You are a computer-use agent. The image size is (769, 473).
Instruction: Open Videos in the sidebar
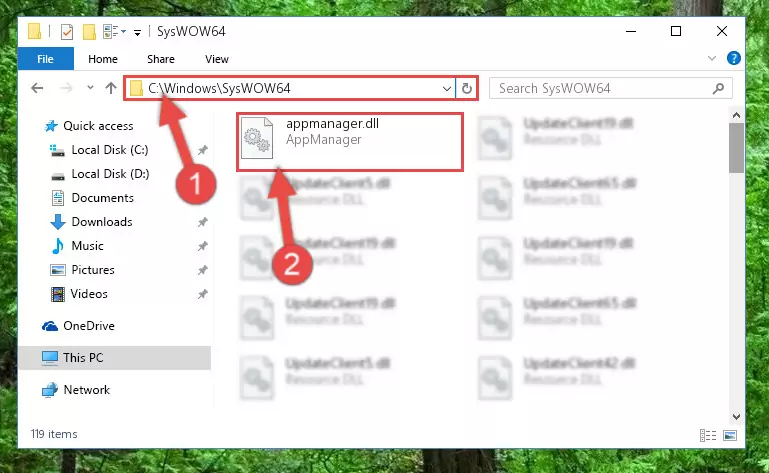coord(89,294)
